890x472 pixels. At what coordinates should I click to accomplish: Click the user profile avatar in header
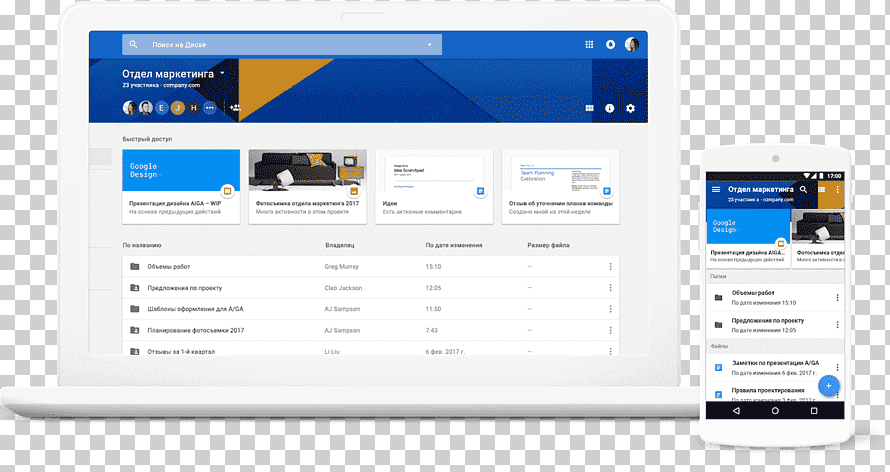click(632, 44)
